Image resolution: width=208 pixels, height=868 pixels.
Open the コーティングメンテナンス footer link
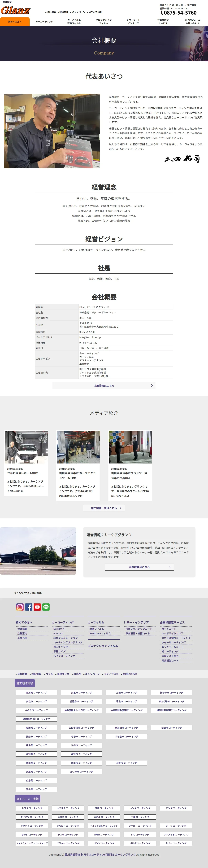(68, 643)
